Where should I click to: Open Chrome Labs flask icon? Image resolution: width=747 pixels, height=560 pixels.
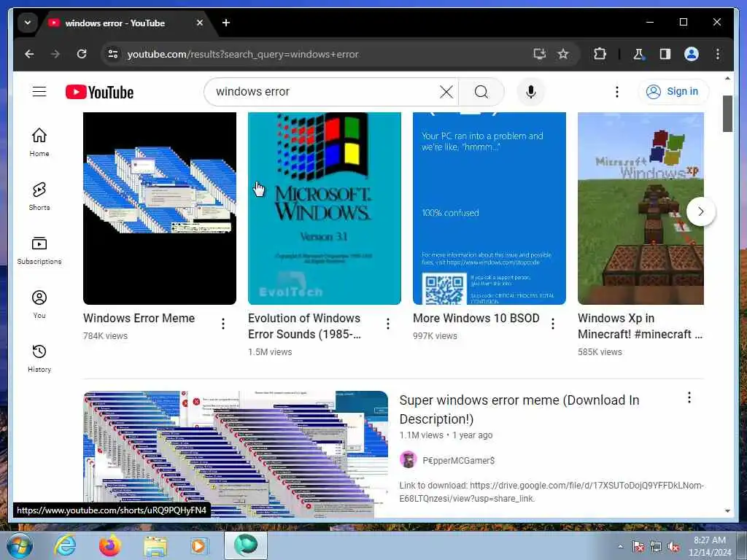click(x=638, y=54)
